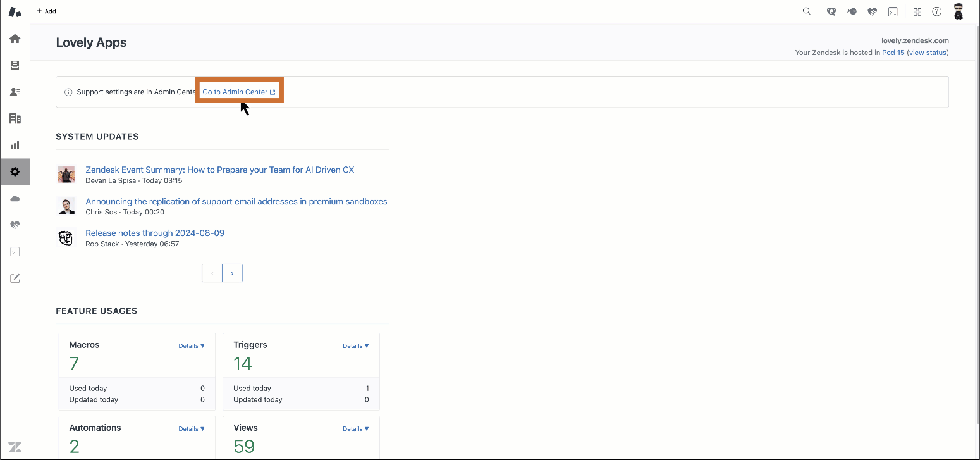Open the Customers icon in sidebar

pyautogui.click(x=15, y=92)
